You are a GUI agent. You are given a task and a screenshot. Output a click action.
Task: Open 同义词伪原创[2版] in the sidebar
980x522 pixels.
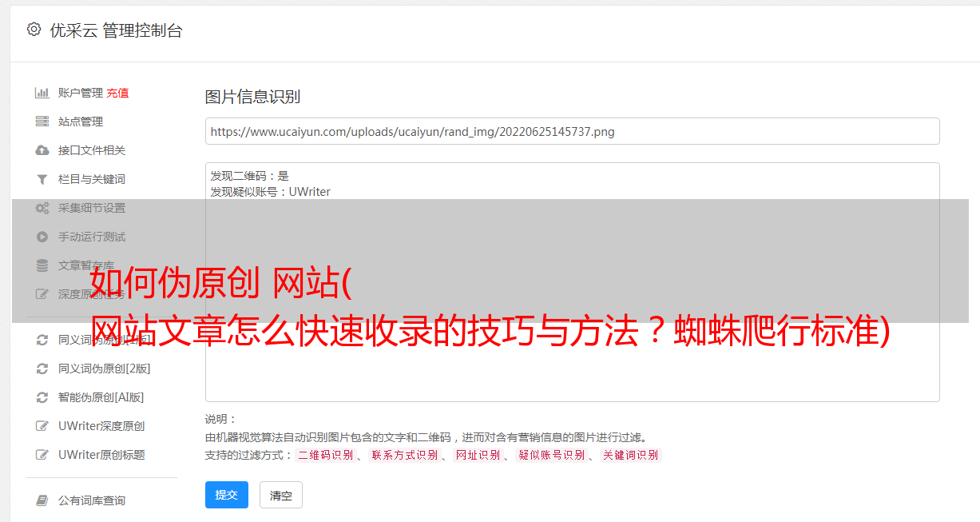point(104,369)
